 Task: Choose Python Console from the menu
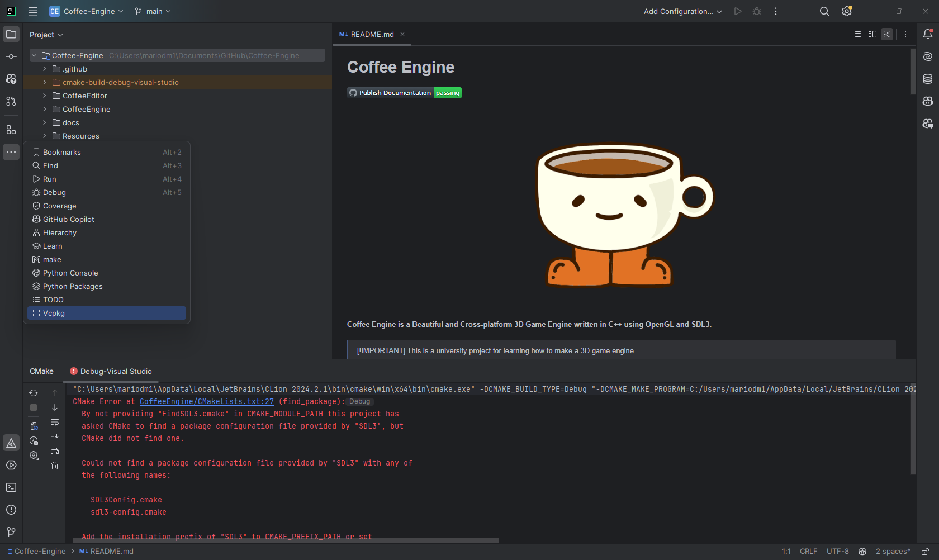tap(107, 273)
